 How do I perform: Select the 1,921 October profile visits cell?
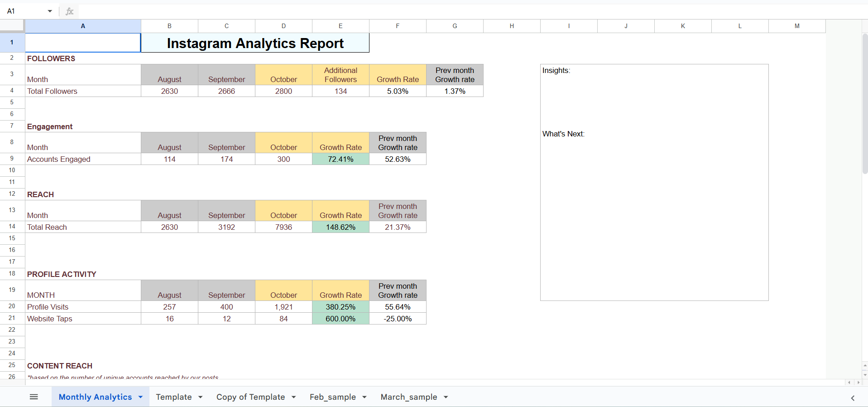[x=283, y=307]
